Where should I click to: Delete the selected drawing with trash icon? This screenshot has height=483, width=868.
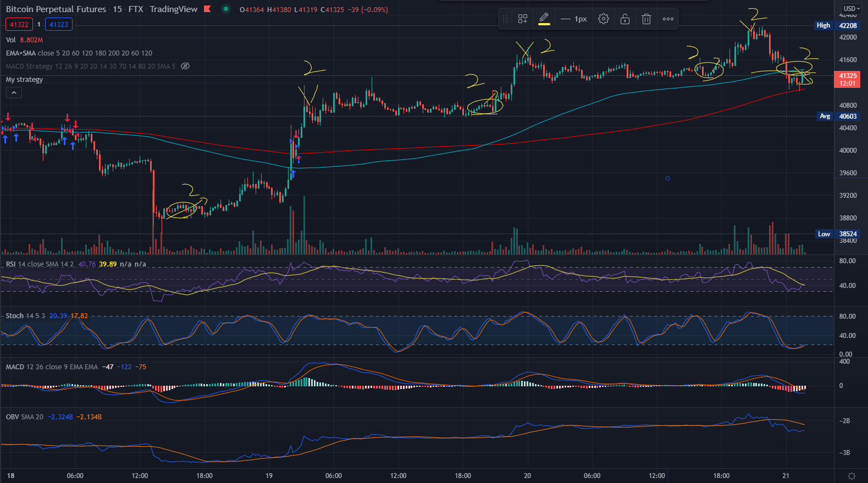pyautogui.click(x=646, y=19)
